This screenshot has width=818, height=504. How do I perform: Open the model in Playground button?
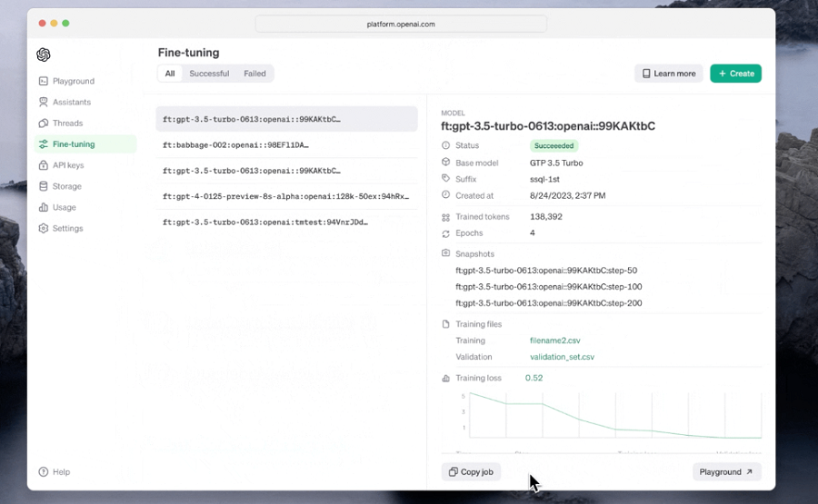727,471
